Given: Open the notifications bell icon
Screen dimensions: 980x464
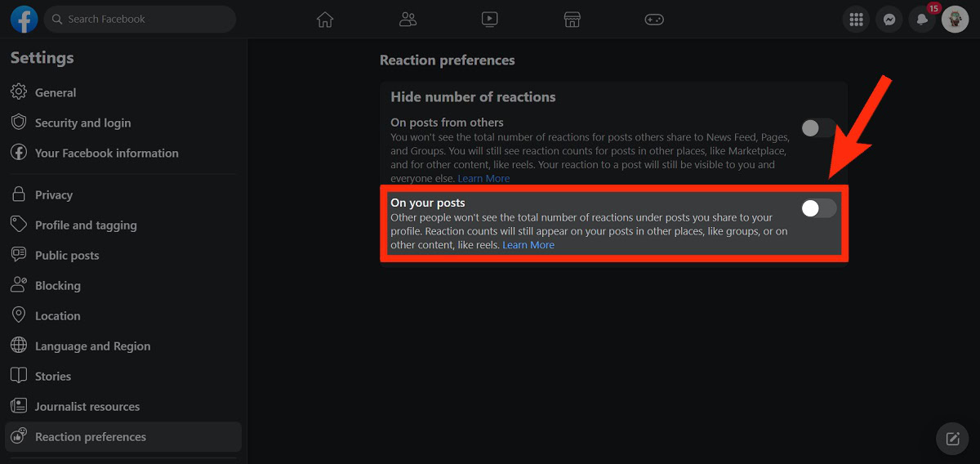Looking at the screenshot, I should [922, 20].
